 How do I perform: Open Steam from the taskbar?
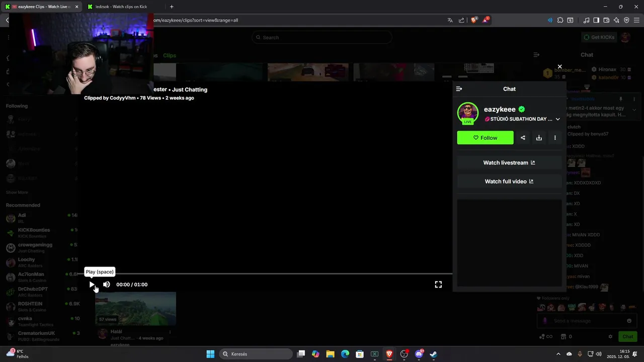pos(434,354)
